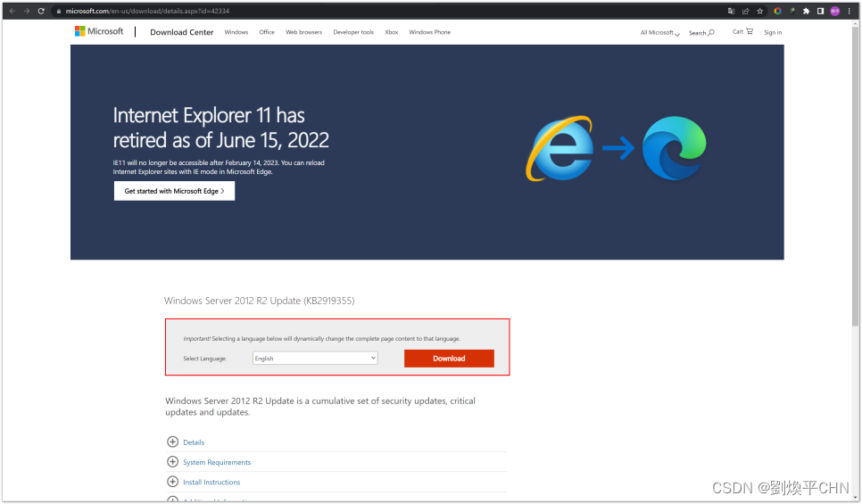862x504 pixels.
Task: Go back with the browser back arrow
Action: pyautogui.click(x=12, y=11)
